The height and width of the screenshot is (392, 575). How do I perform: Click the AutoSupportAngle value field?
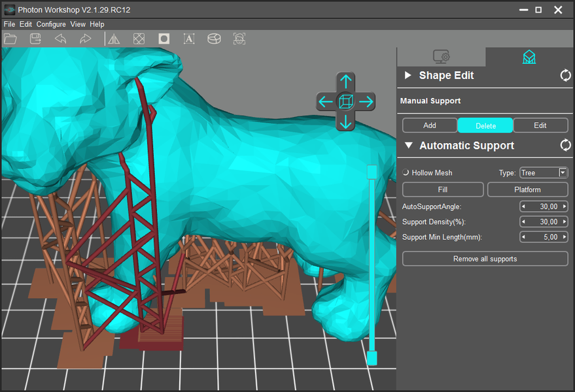click(x=544, y=206)
